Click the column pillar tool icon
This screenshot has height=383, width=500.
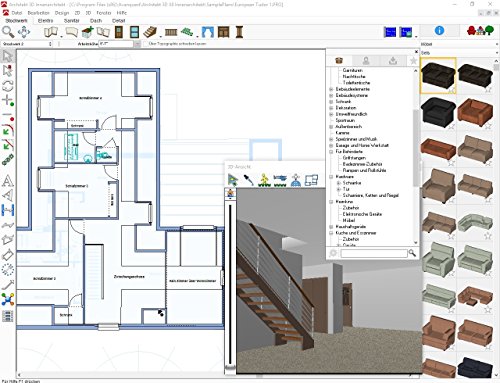pos(239,32)
